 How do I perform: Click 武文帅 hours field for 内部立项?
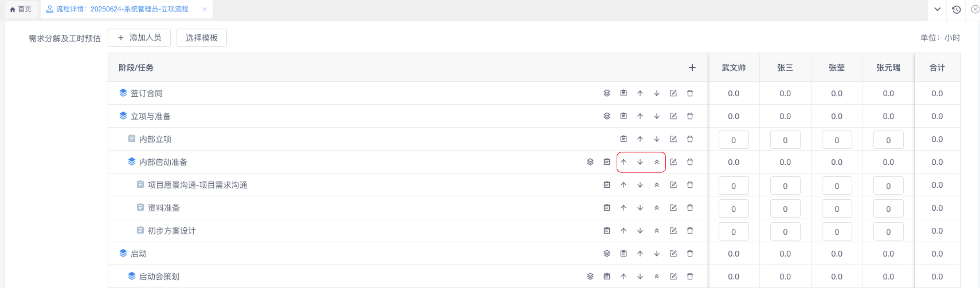(x=734, y=140)
